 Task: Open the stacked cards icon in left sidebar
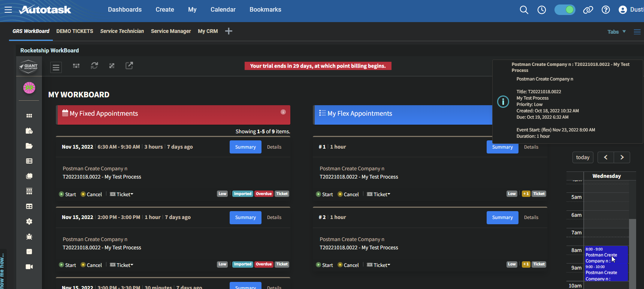click(x=29, y=176)
